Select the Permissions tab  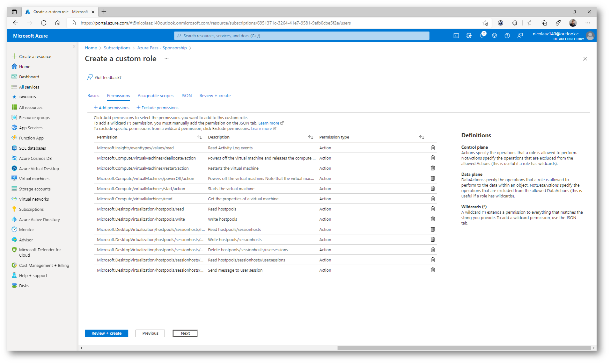click(118, 96)
